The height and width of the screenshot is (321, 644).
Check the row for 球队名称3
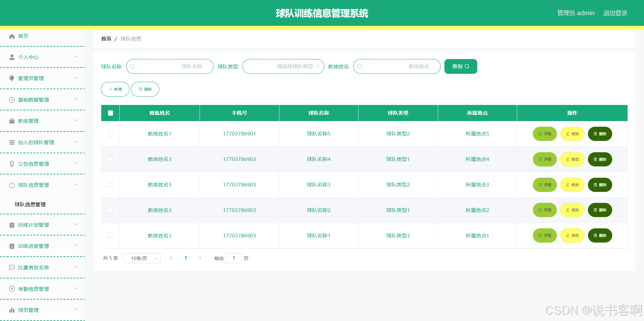pos(110,185)
